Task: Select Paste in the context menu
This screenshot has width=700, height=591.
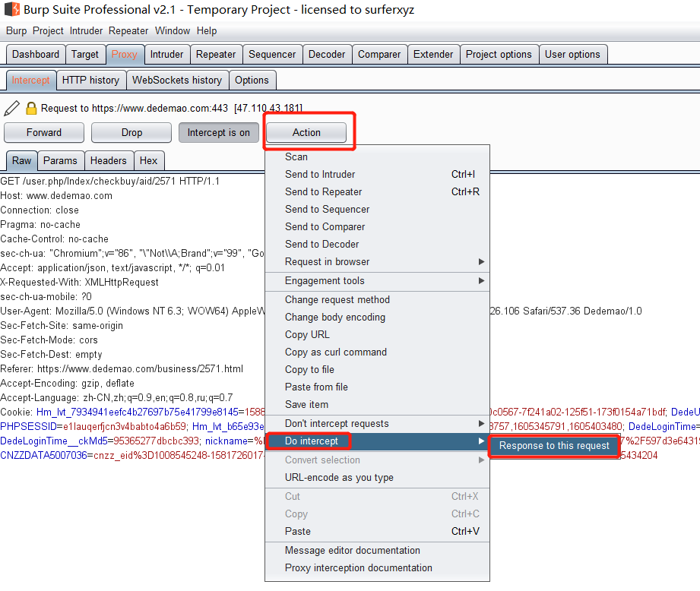Action: 377,532
